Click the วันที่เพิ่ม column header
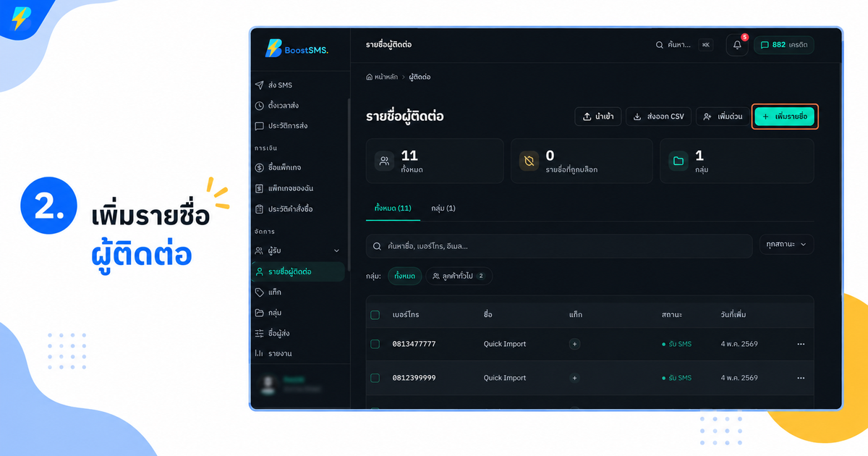This screenshot has height=456, width=868. point(733,315)
